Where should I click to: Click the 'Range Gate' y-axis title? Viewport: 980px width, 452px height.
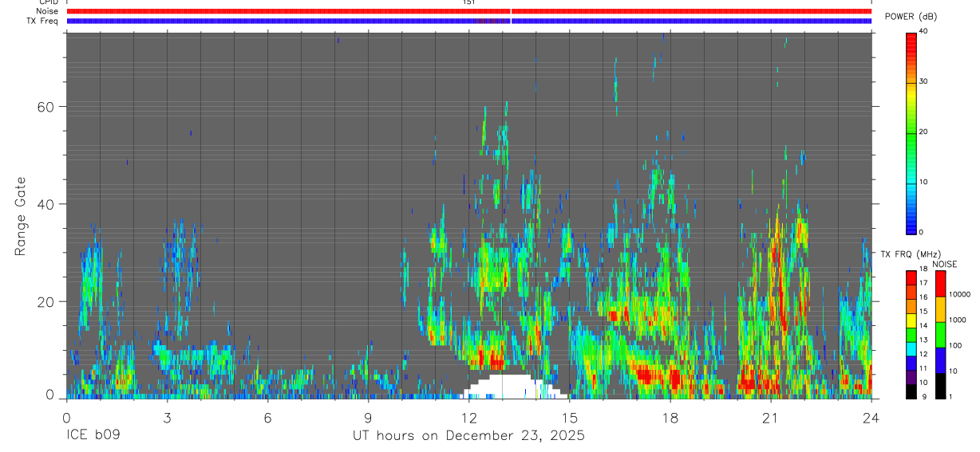click(21, 216)
